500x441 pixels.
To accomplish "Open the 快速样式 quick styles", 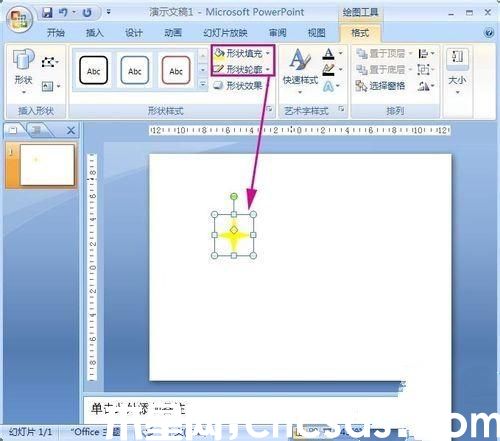I will (300, 71).
